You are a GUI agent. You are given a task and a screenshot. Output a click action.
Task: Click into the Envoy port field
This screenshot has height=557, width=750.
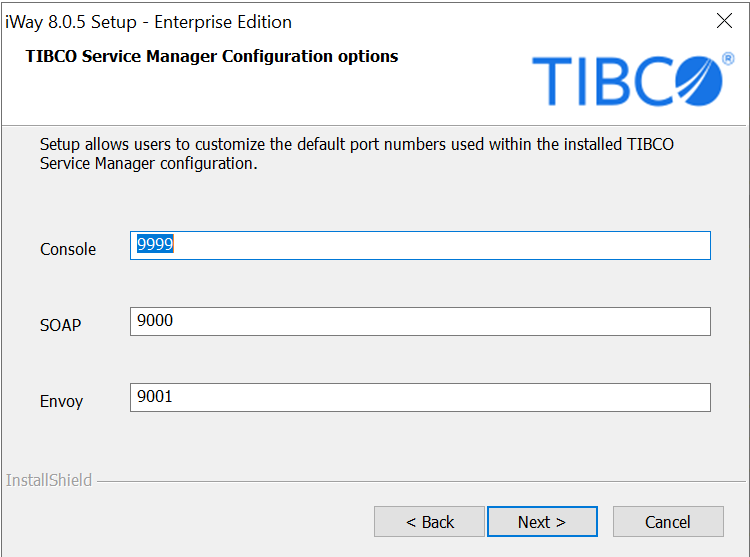pyautogui.click(x=420, y=397)
